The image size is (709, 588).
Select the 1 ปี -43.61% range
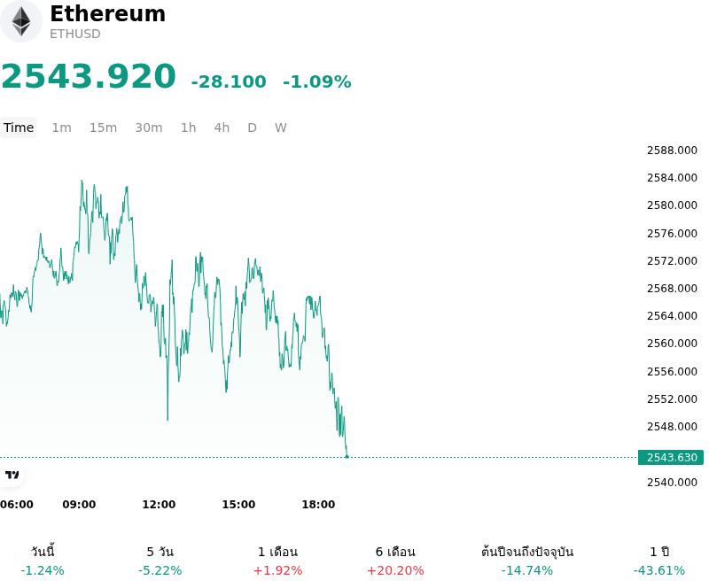(659, 561)
